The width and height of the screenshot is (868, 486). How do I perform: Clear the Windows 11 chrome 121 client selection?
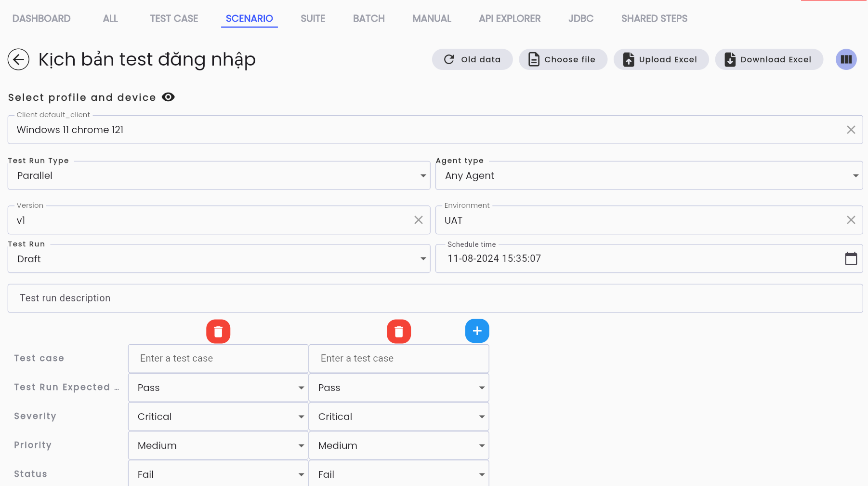coord(851,130)
